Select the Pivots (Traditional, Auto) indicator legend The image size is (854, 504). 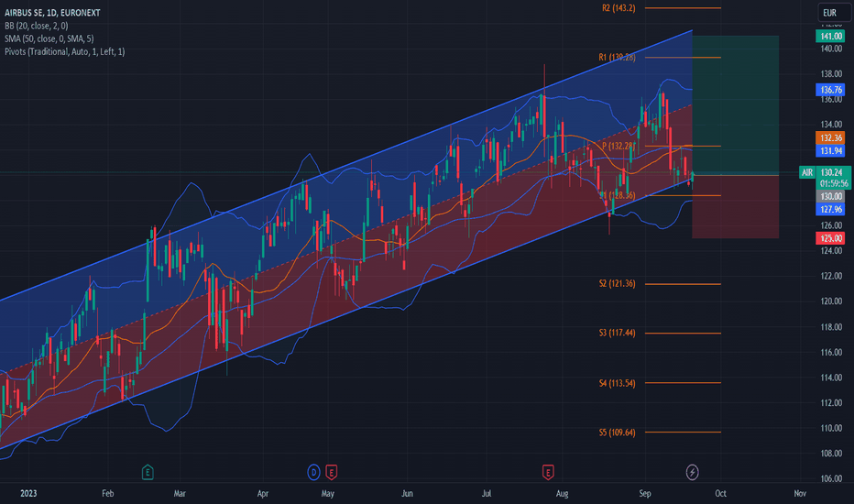coord(65,51)
